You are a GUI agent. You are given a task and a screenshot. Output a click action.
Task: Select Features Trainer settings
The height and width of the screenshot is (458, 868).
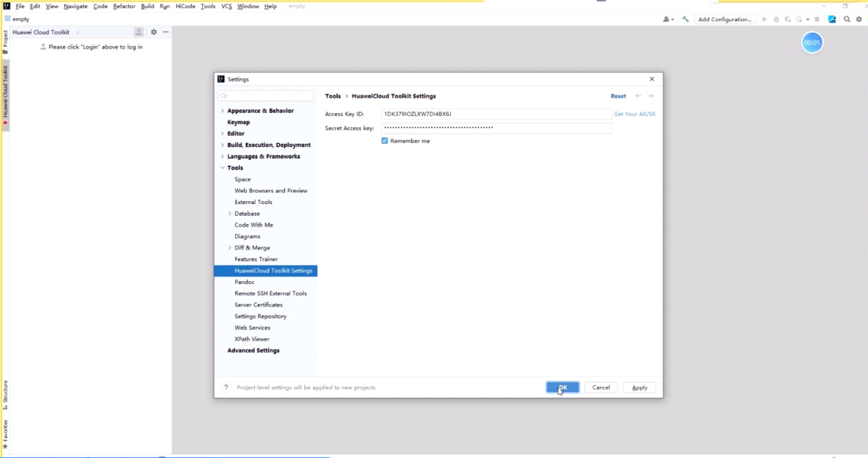coord(256,259)
